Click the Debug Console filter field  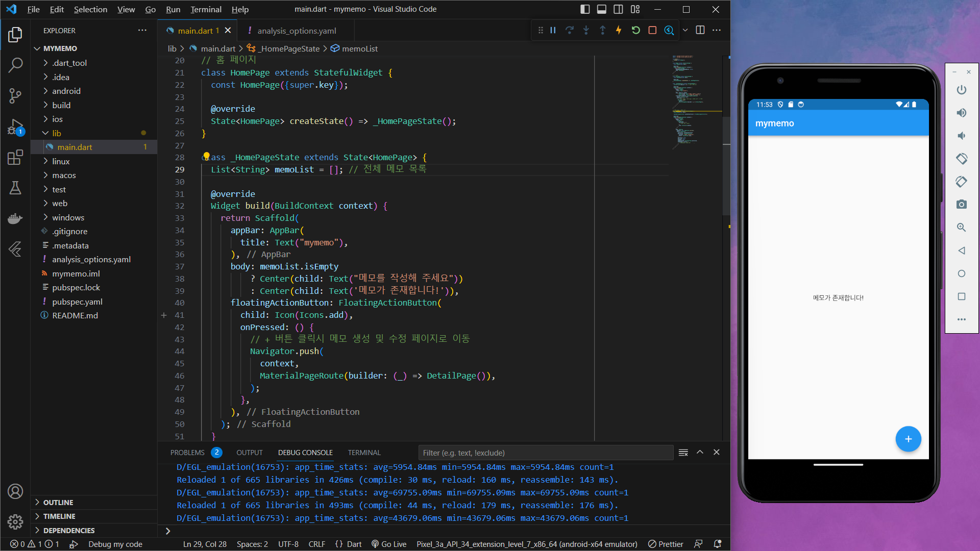(x=545, y=453)
